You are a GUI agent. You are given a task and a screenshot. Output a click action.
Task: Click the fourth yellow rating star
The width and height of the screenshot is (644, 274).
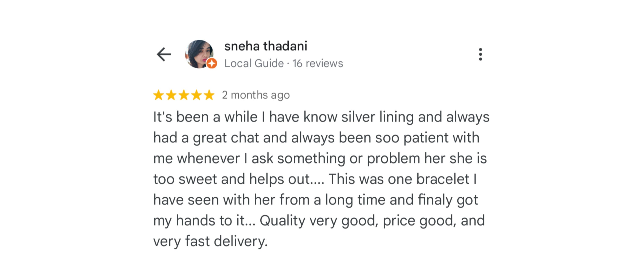[197, 95]
